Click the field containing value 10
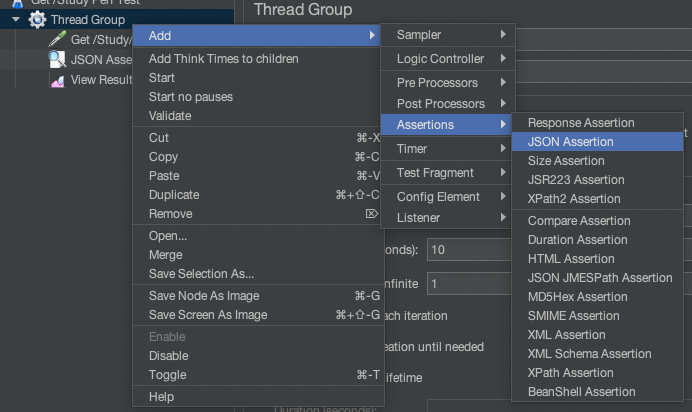 coord(470,249)
